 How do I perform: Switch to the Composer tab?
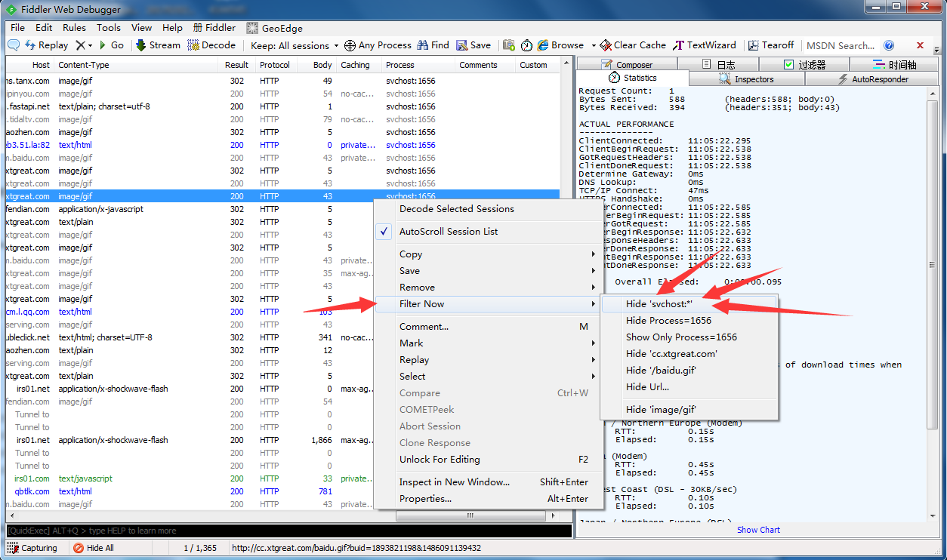tap(627, 65)
